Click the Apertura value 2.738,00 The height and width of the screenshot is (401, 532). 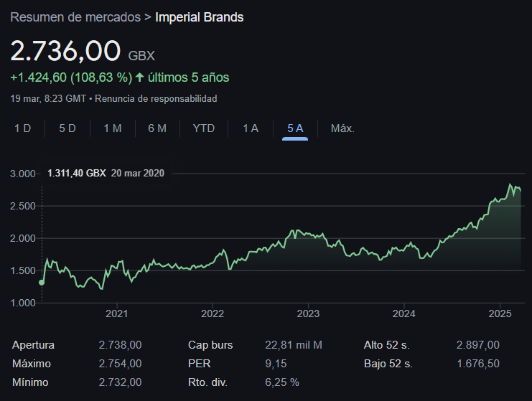tap(120, 345)
